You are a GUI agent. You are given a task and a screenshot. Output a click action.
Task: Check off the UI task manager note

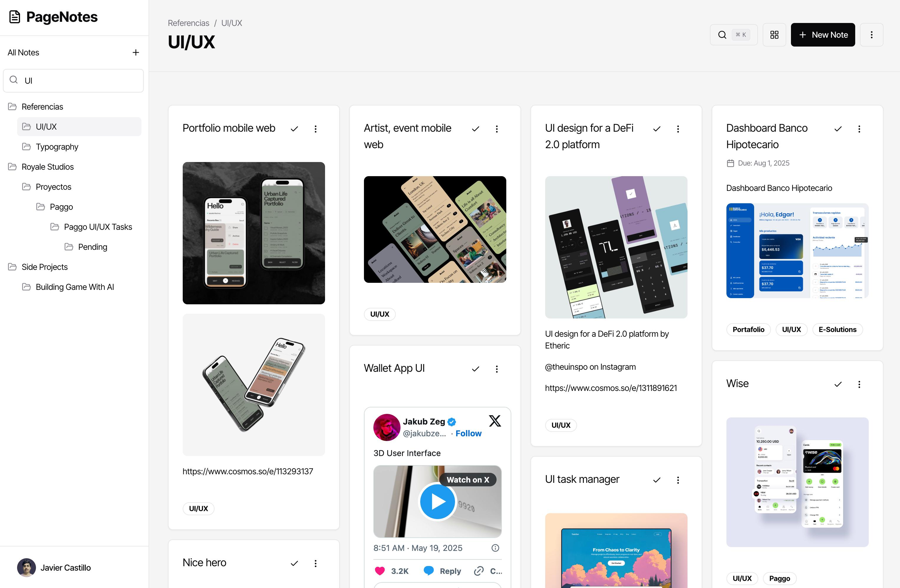657,480
